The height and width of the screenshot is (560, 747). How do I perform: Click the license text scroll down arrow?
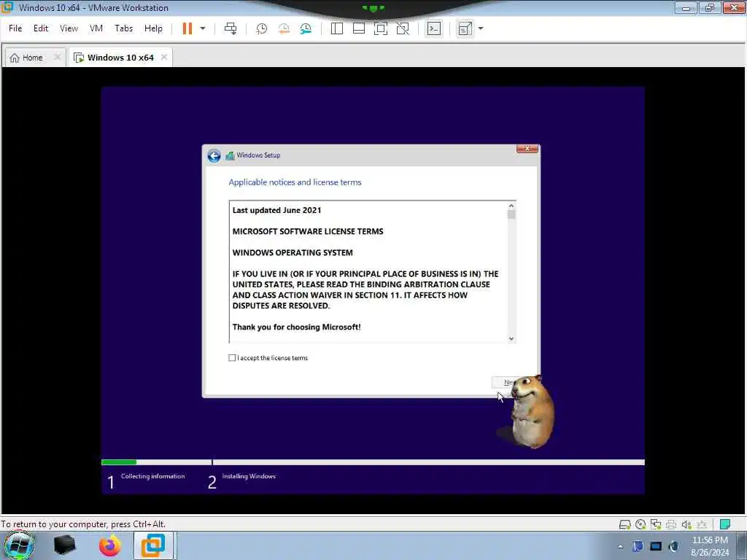(511, 338)
